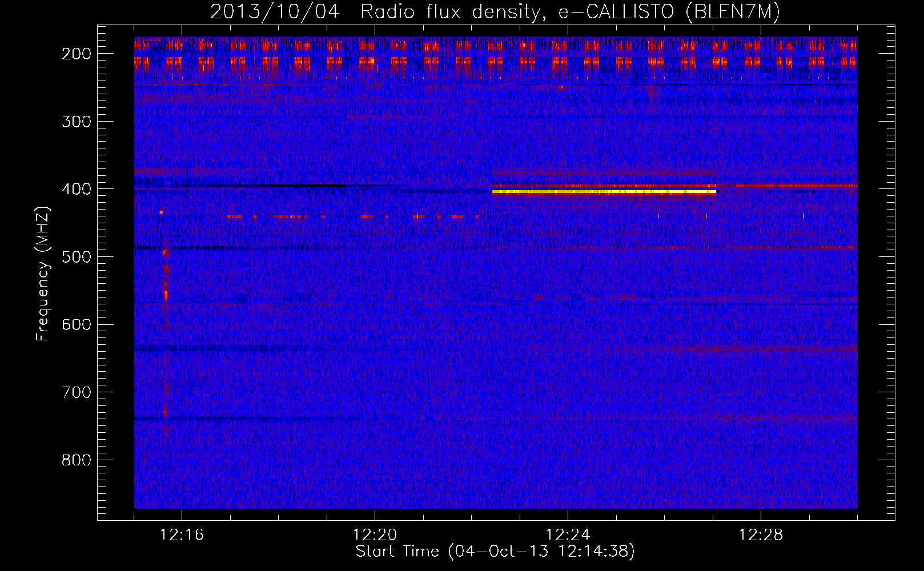
Task: Click the 500 frequency tick label
Action: tap(77, 257)
